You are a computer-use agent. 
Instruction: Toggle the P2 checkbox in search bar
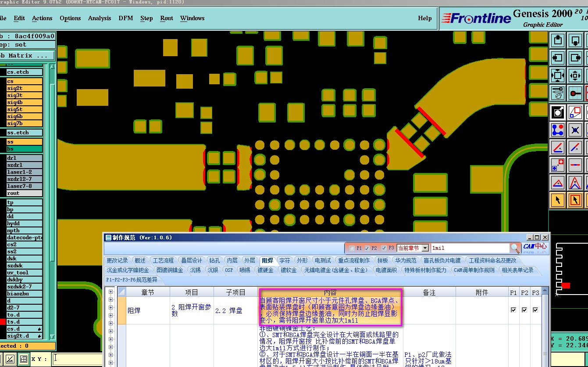point(367,248)
